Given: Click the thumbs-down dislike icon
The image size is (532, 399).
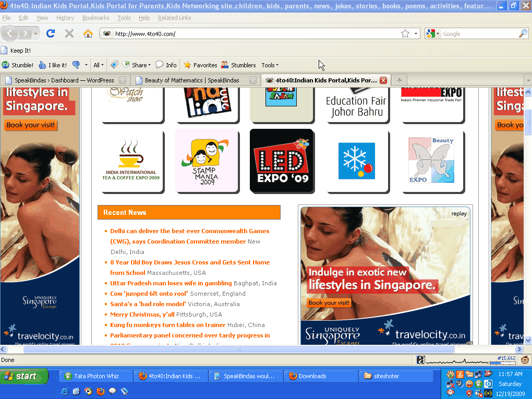Looking at the screenshot, I should [x=76, y=65].
